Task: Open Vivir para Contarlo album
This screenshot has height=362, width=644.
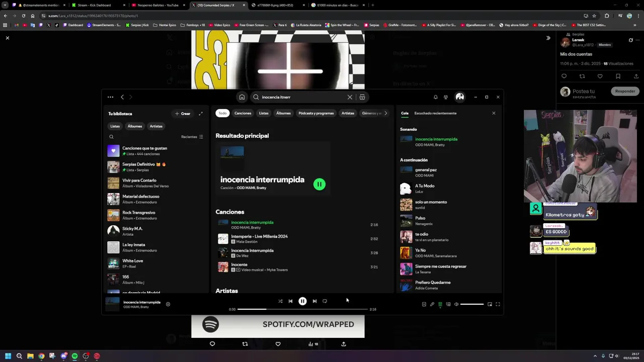Action: click(156, 183)
